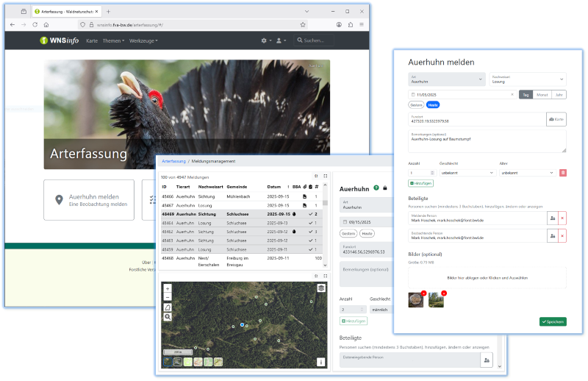Switch date precision to Jahr

click(x=559, y=95)
